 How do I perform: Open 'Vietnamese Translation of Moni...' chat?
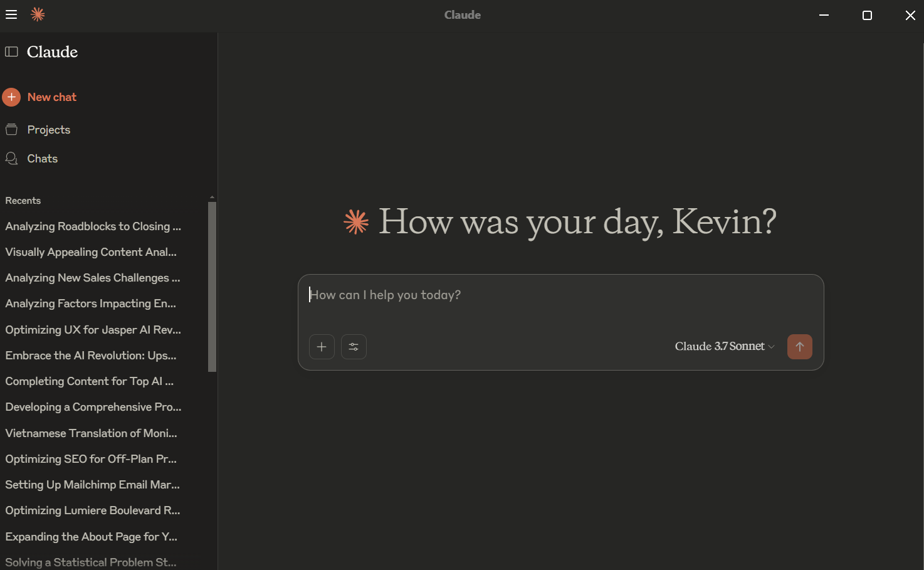tap(92, 433)
